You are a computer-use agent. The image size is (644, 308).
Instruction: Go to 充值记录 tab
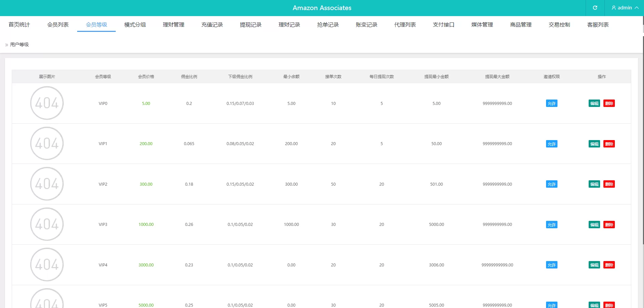[212, 25]
